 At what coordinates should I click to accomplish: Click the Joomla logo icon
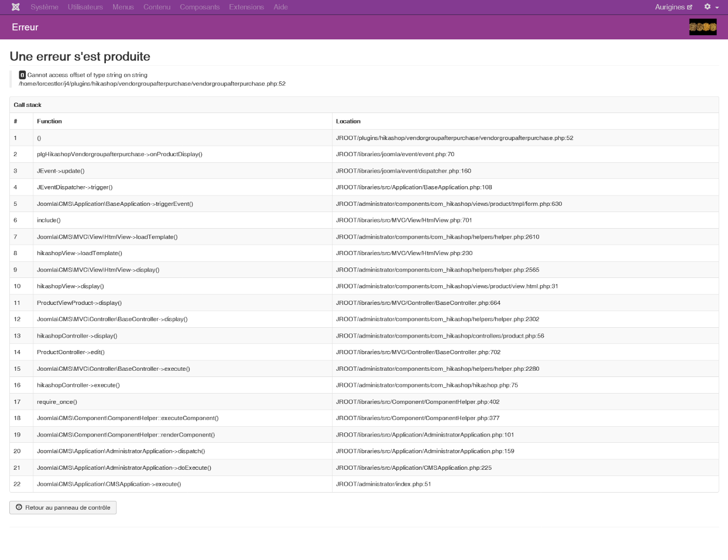point(16,7)
